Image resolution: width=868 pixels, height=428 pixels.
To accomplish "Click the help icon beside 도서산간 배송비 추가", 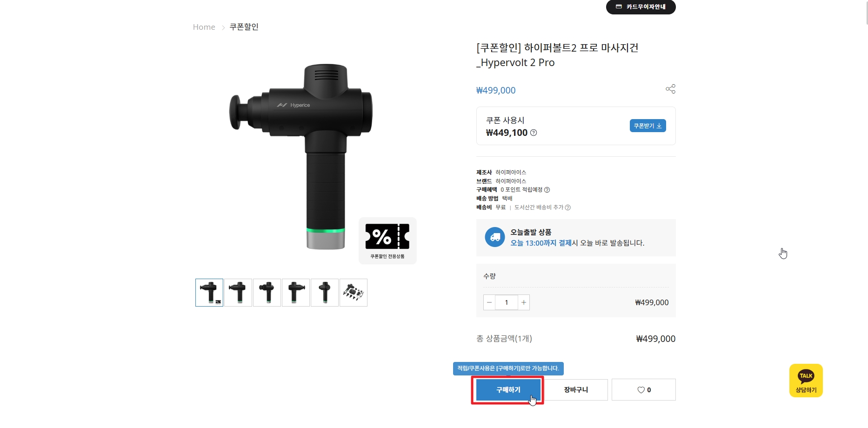I will coord(568,207).
